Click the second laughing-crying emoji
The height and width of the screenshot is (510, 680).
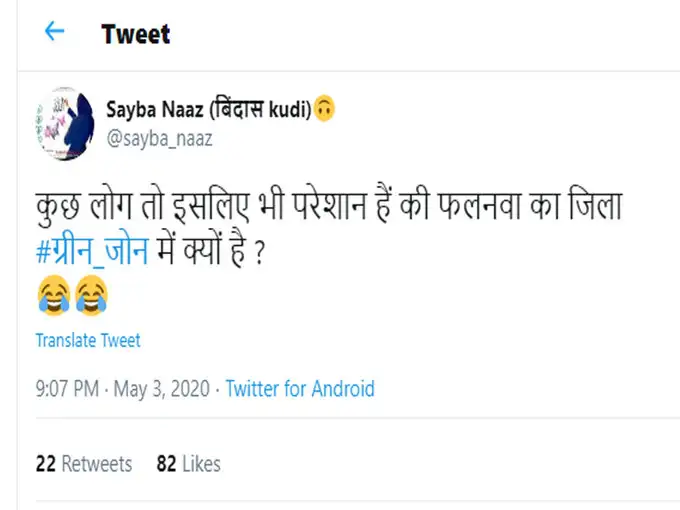(x=89, y=295)
